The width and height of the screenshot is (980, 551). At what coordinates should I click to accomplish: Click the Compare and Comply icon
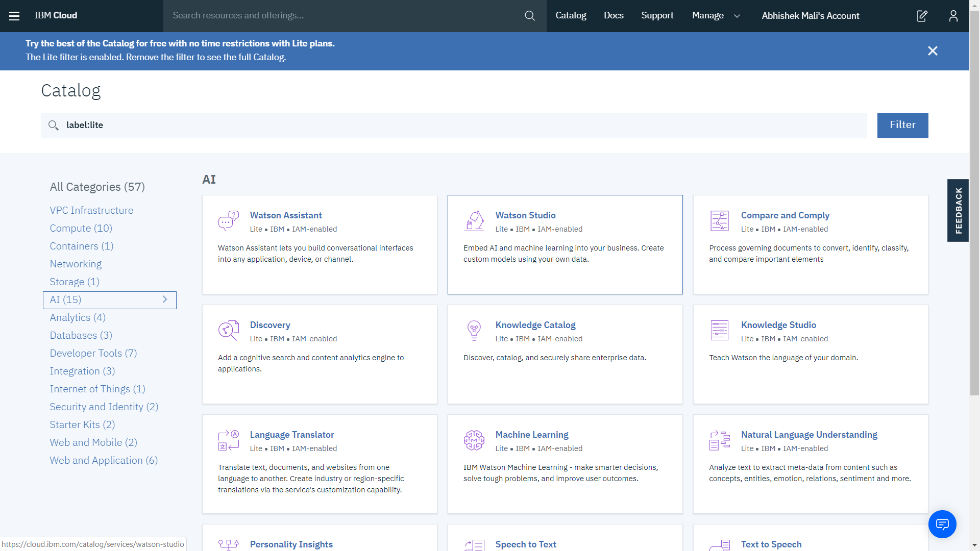click(x=720, y=221)
